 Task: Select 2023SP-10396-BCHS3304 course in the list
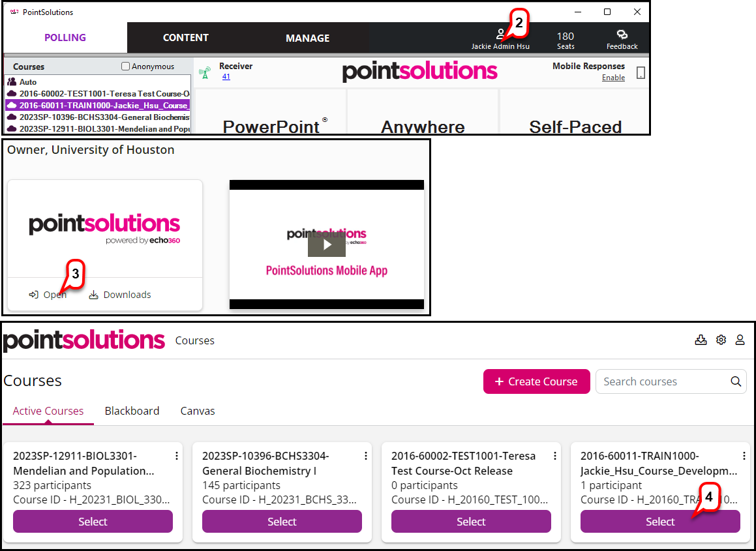tap(98, 117)
